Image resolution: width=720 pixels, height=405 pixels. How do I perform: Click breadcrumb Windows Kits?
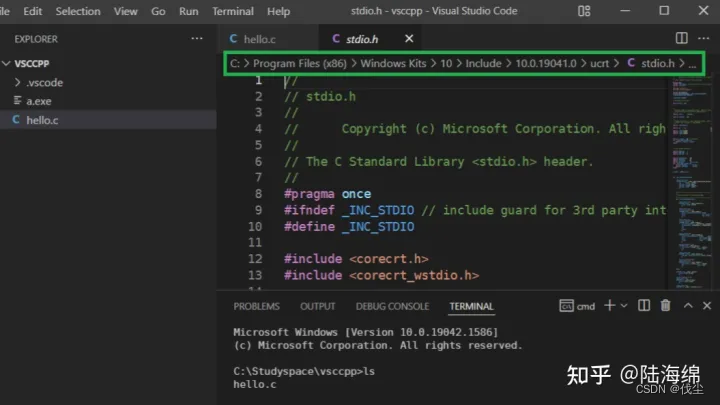(x=393, y=63)
